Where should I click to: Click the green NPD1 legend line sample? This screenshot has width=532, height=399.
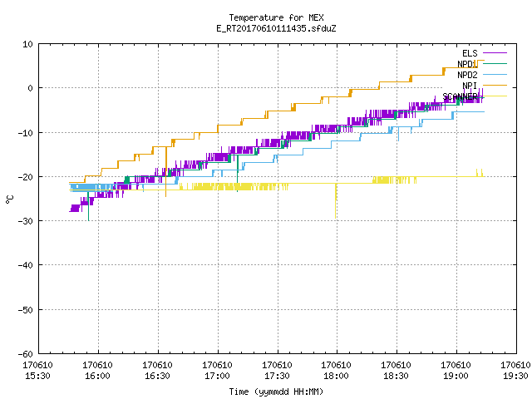495,63
